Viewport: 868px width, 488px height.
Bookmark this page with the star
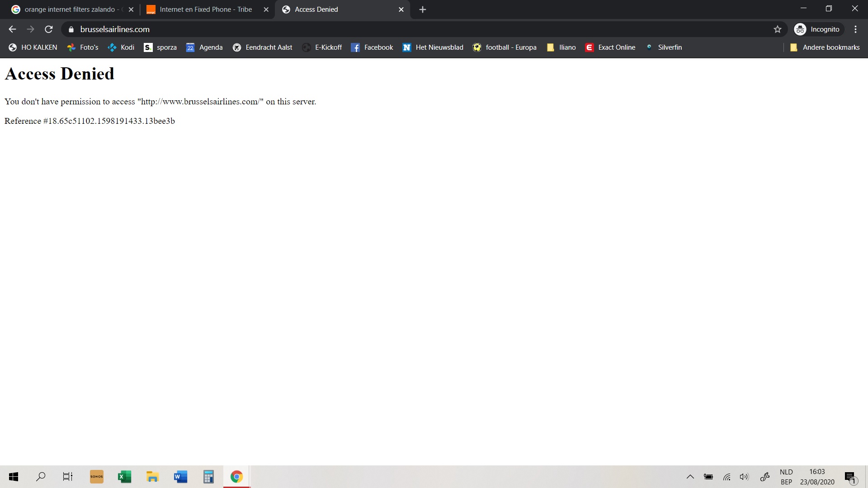[x=777, y=29]
